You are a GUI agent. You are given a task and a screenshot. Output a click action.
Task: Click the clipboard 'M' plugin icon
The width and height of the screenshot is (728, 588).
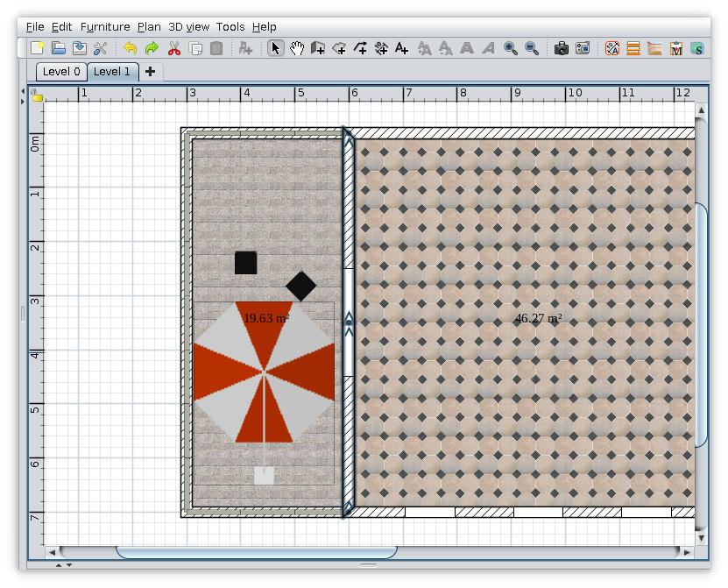[676, 48]
